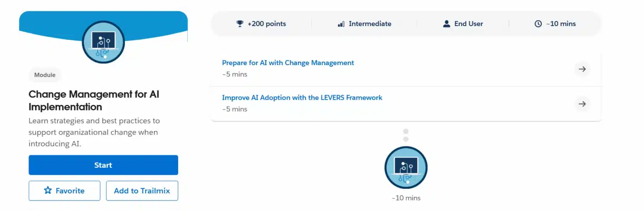Viewport: 644px width, 211px height.
Task: Click the +200 points label
Action: coord(267,24)
